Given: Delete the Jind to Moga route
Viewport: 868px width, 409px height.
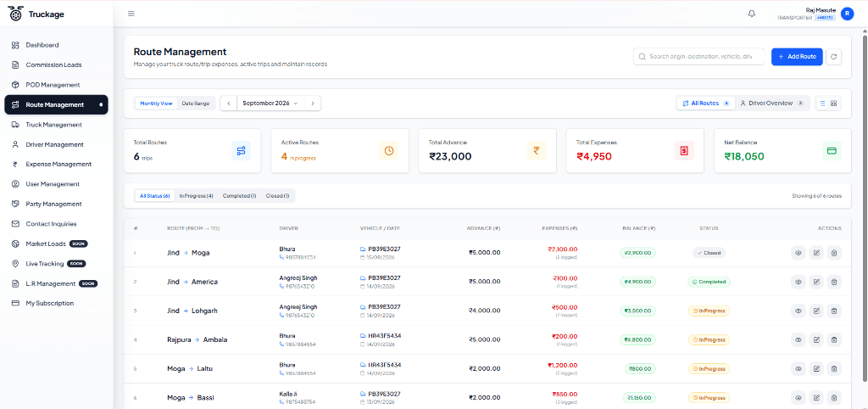Looking at the screenshot, I should click(x=834, y=253).
